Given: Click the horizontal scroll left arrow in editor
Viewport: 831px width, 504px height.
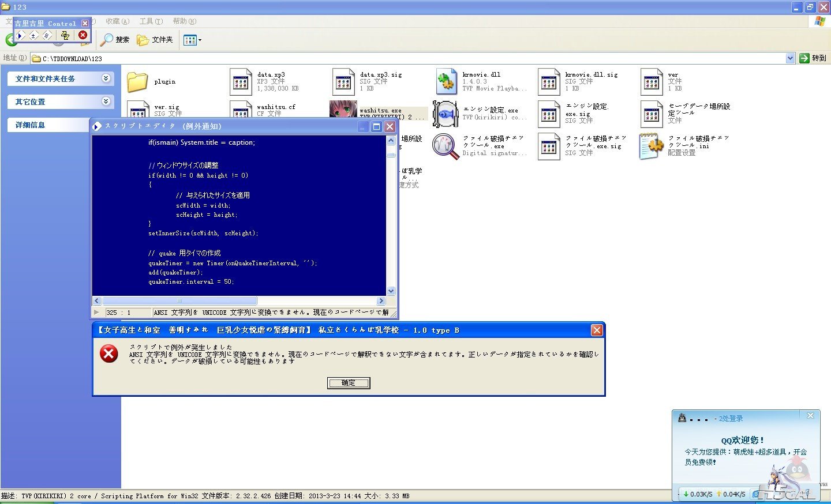Looking at the screenshot, I should click(x=97, y=301).
